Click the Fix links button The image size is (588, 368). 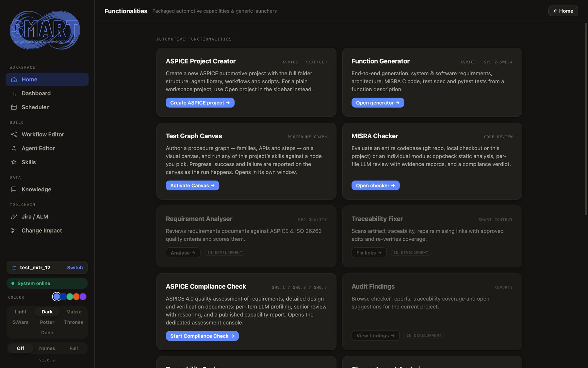369,253
